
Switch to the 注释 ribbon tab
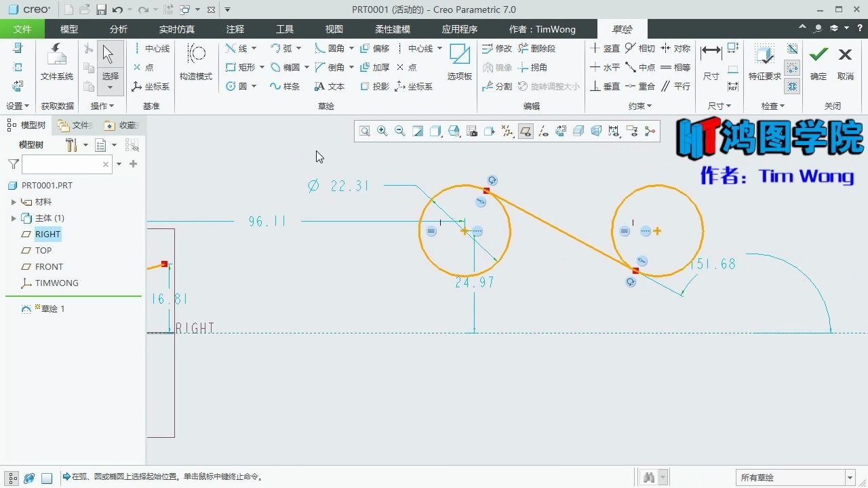235,29
